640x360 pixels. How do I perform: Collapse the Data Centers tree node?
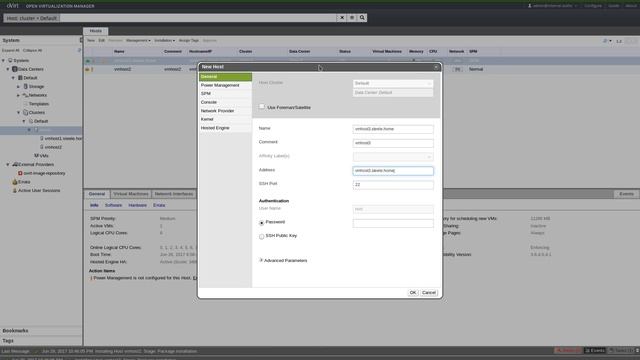8,69
